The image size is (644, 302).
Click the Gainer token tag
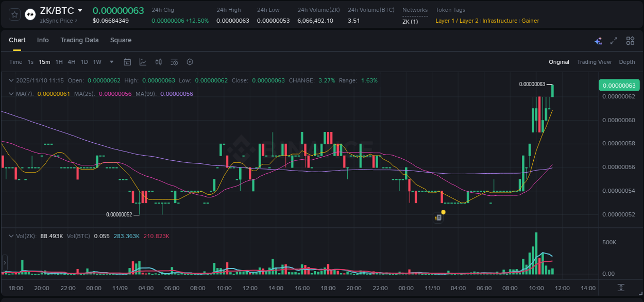click(530, 21)
